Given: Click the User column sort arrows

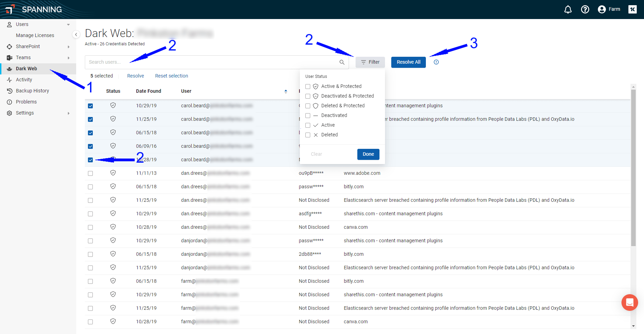Looking at the screenshot, I should [x=286, y=91].
